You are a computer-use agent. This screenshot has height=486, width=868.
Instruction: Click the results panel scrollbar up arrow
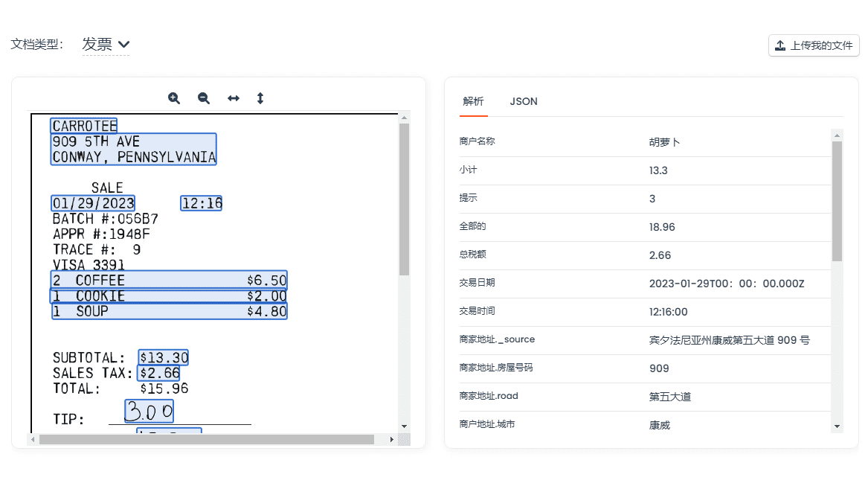[x=837, y=135]
